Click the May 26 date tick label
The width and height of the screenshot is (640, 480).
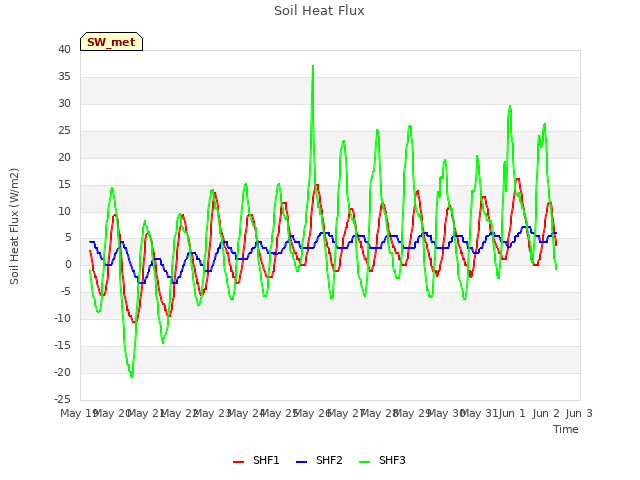pyautogui.click(x=312, y=413)
